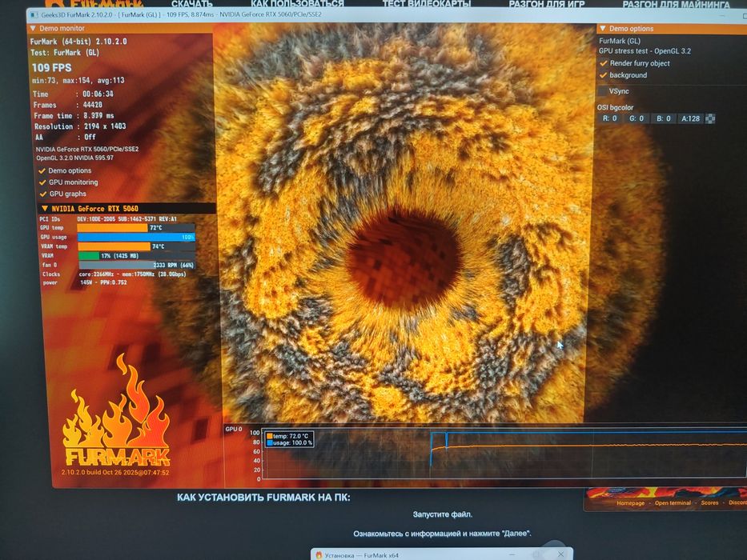Open the Scores link
The height and width of the screenshot is (560, 747).
click(709, 503)
